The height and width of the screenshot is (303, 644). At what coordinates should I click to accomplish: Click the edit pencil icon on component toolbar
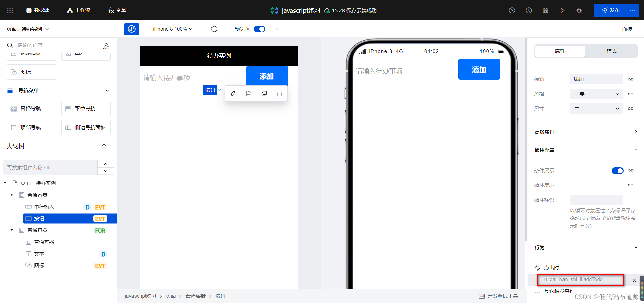[x=233, y=94]
